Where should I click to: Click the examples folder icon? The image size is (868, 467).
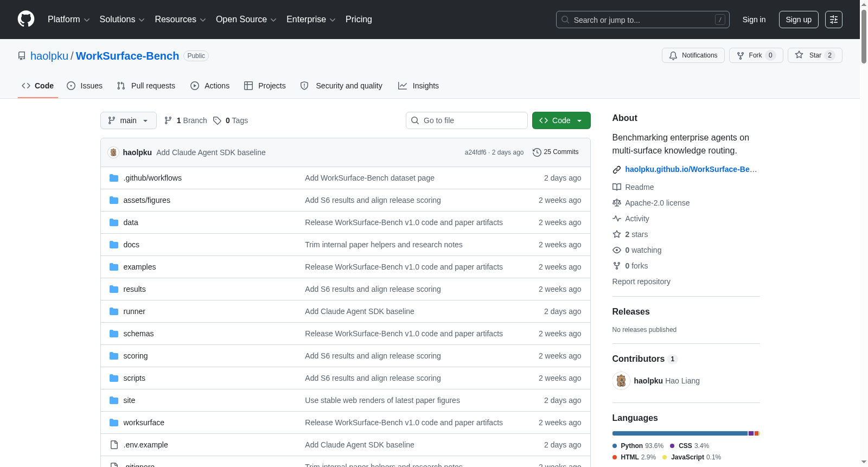coord(114,267)
